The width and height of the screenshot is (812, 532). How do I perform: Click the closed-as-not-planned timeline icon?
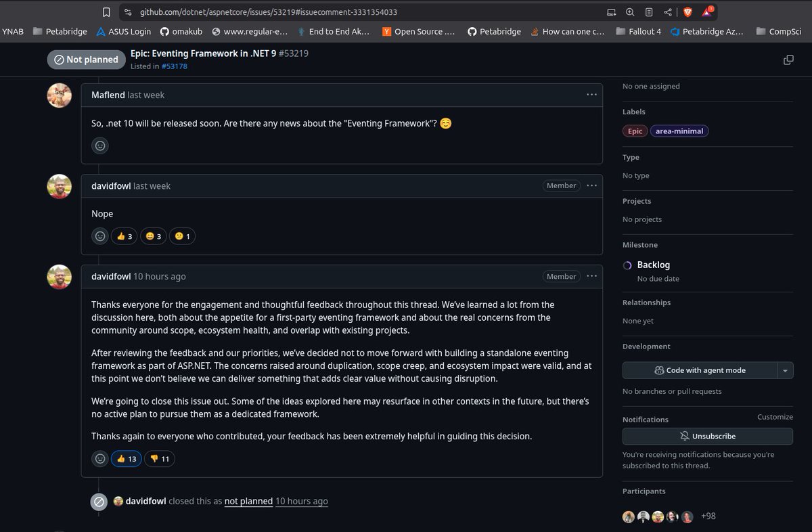point(99,502)
